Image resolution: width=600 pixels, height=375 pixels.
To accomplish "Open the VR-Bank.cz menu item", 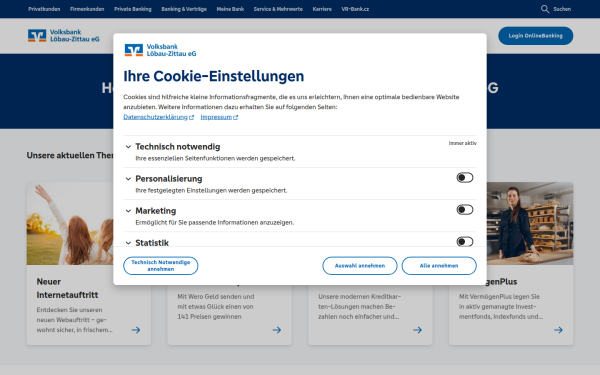I will (x=355, y=9).
